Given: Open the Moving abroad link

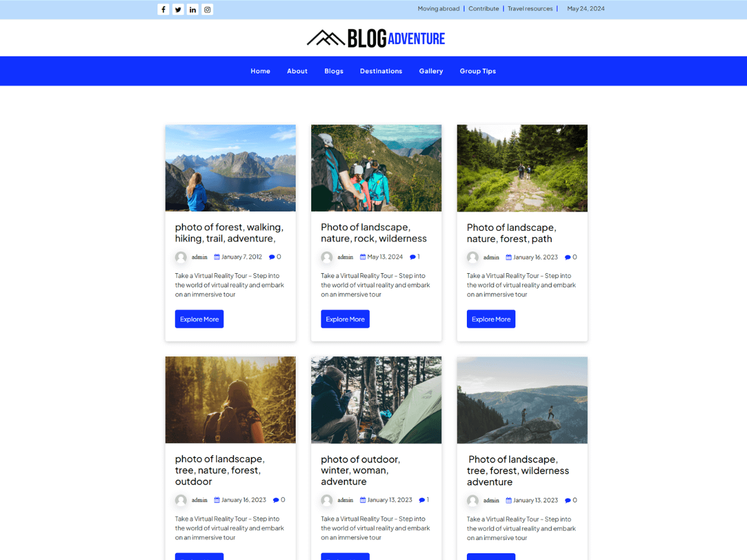Looking at the screenshot, I should (x=438, y=9).
